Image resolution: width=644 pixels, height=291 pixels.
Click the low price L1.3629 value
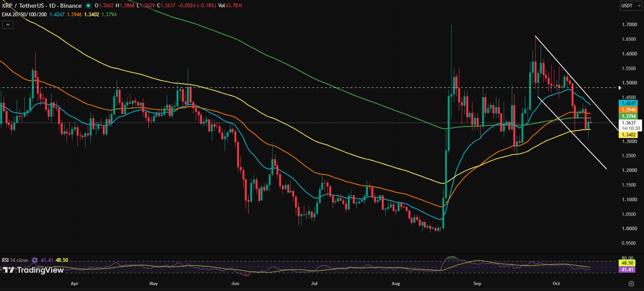(x=145, y=6)
